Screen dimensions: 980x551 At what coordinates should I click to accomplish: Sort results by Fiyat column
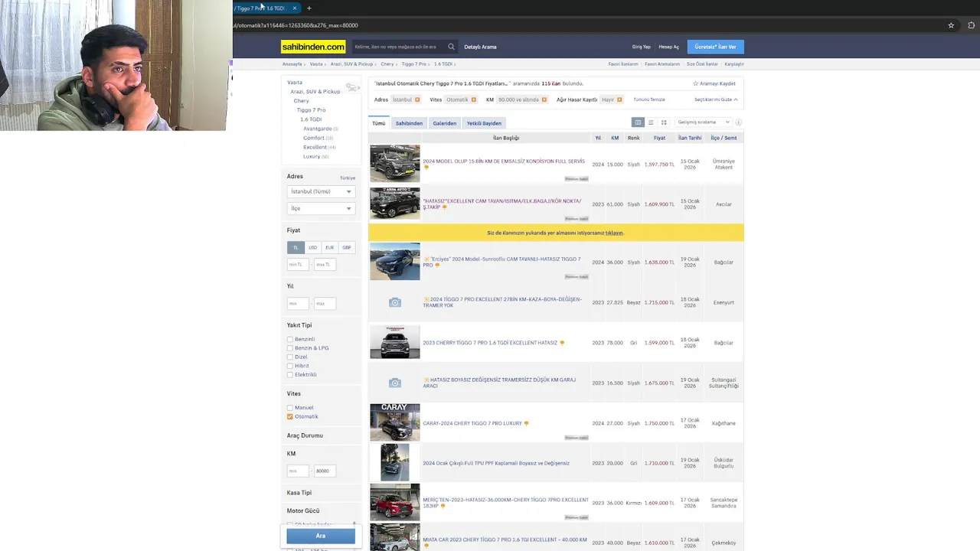click(x=659, y=138)
